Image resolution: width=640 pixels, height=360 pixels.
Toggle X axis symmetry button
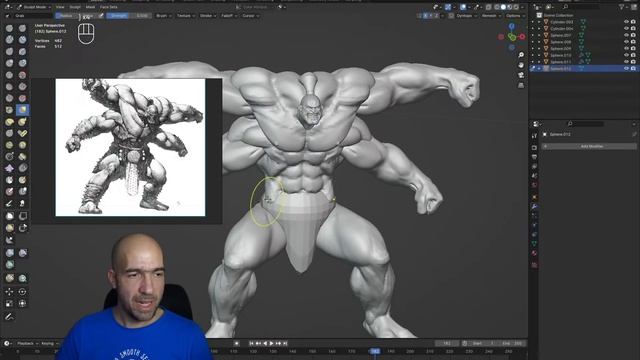click(x=425, y=16)
